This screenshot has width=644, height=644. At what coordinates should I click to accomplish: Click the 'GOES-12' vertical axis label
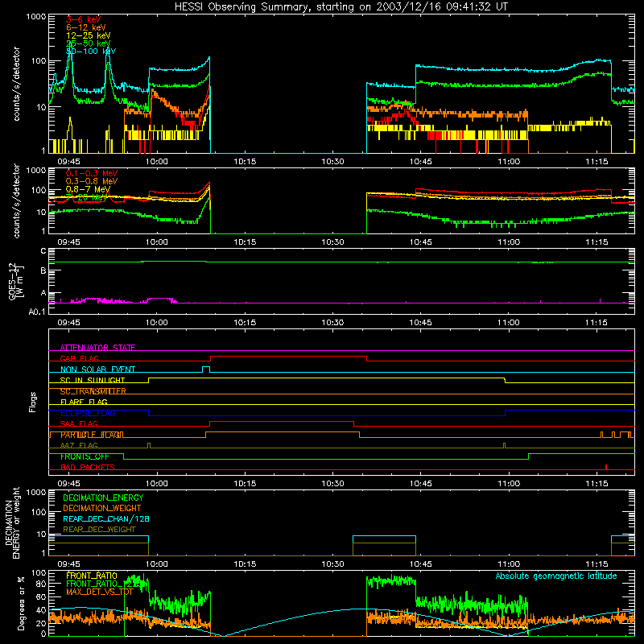tap(12, 281)
